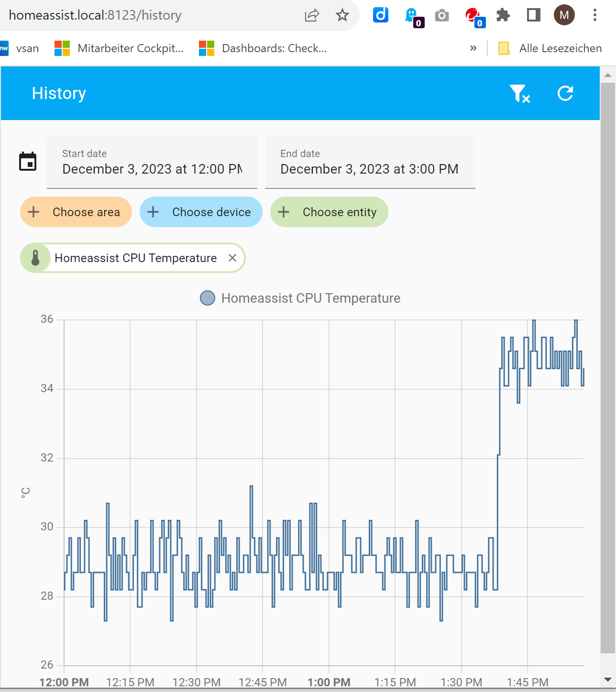Open the Start date field
This screenshot has height=692, width=616.
[x=152, y=162]
